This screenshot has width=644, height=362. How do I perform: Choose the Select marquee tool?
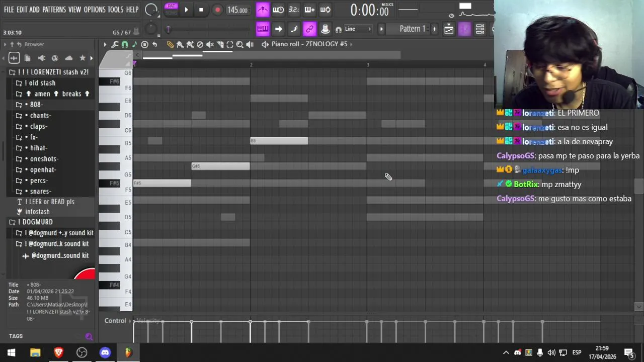pyautogui.click(x=230, y=44)
